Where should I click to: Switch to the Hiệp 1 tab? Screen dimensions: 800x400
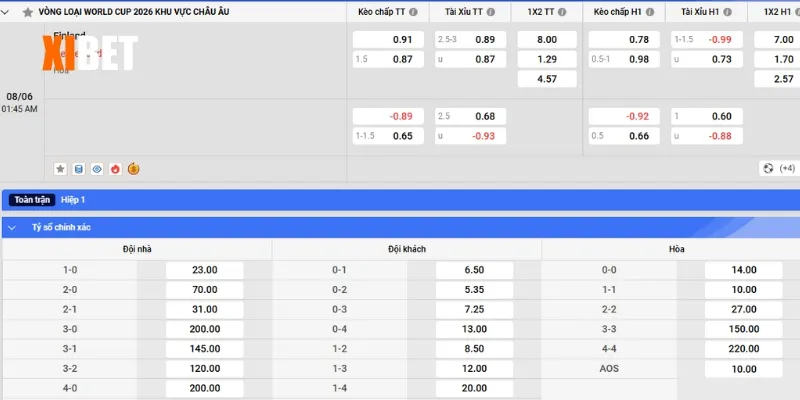pos(73,200)
